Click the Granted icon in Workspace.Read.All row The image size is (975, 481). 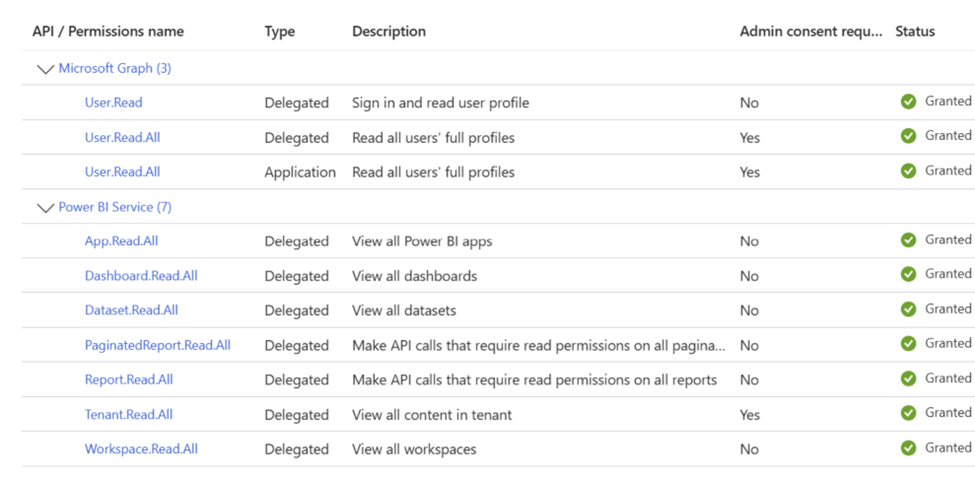(x=908, y=448)
